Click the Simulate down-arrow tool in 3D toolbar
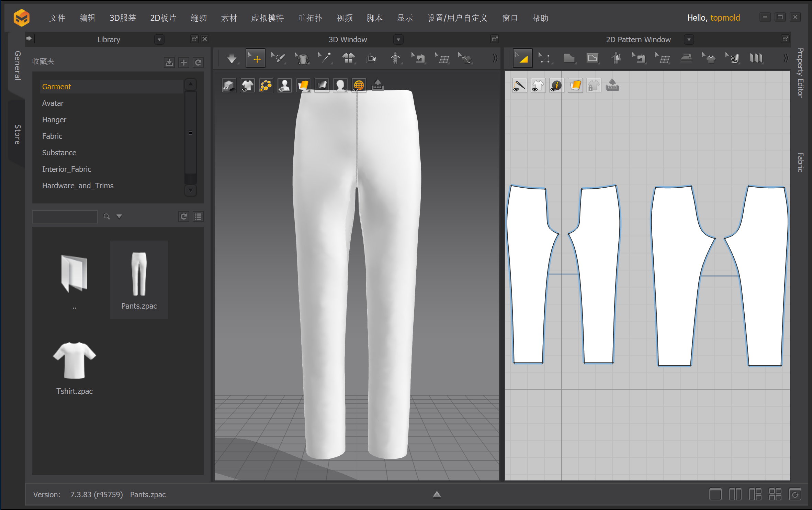 pyautogui.click(x=232, y=58)
